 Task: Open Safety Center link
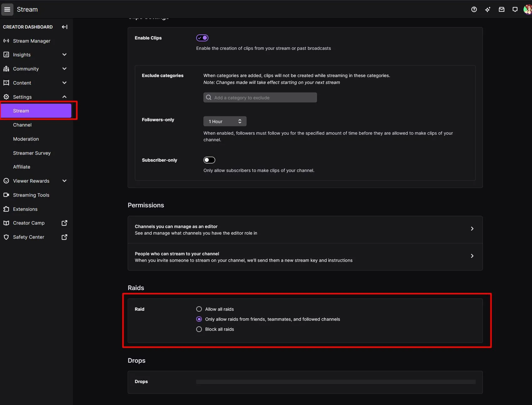click(28, 237)
